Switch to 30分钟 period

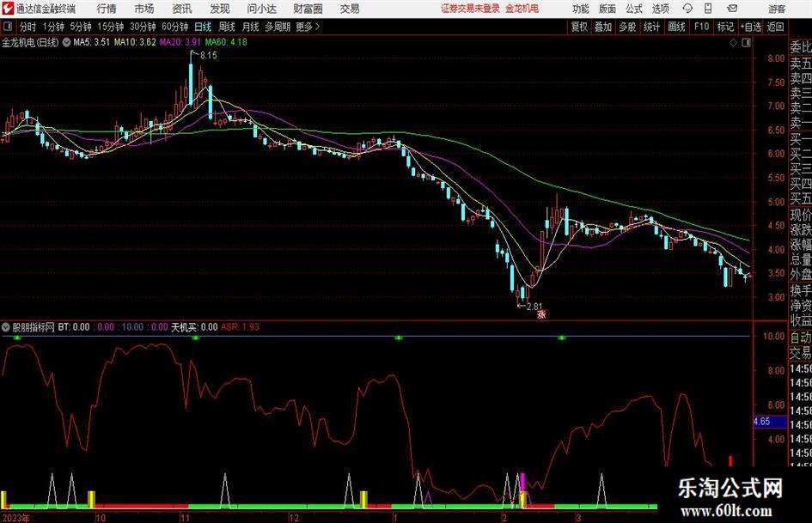(143, 27)
